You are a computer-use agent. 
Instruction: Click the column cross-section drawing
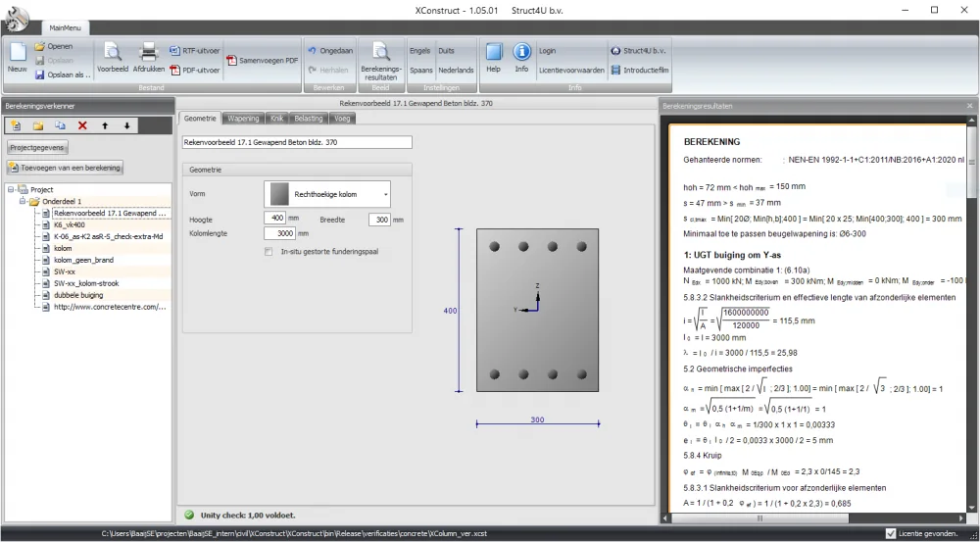tap(537, 310)
